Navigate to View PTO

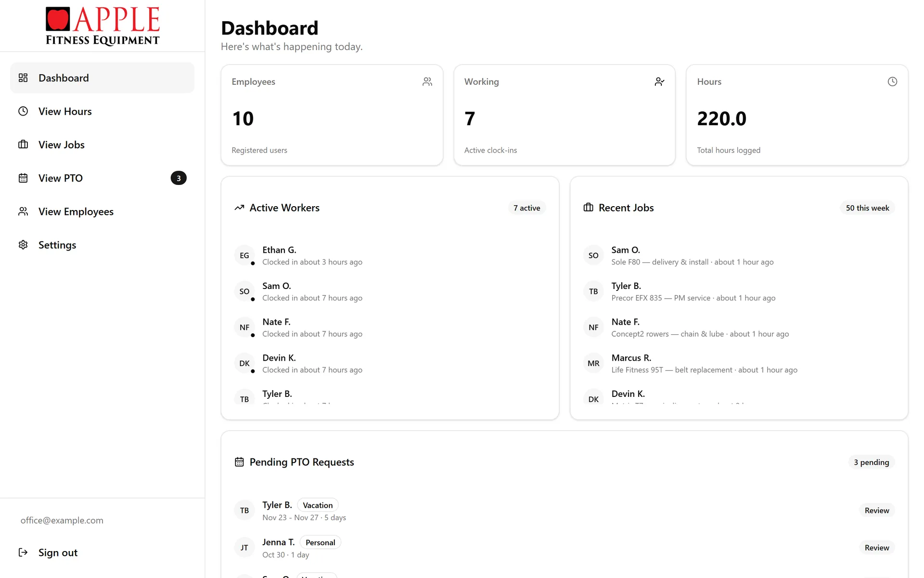[103, 178]
